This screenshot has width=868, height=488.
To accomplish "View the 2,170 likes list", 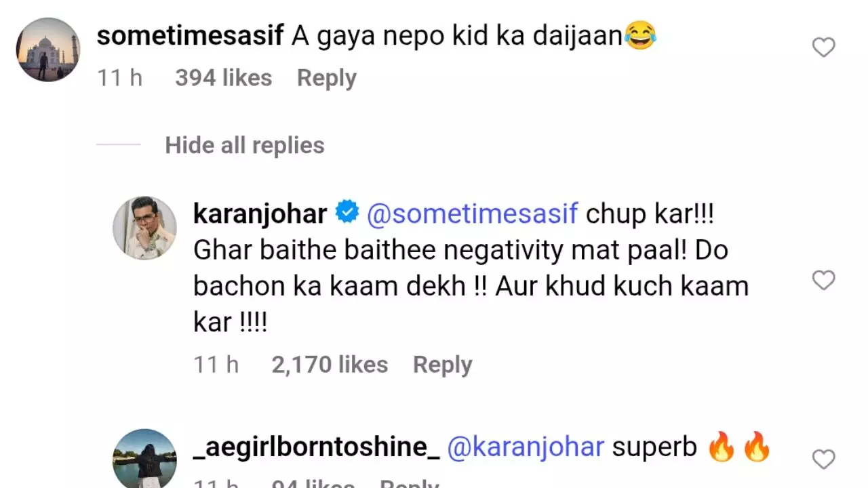I will (330, 365).
